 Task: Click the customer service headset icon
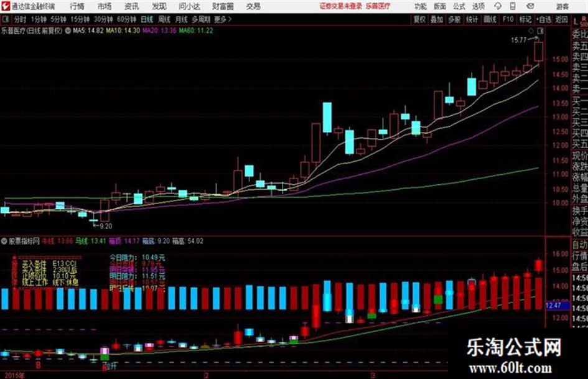[498, 6]
